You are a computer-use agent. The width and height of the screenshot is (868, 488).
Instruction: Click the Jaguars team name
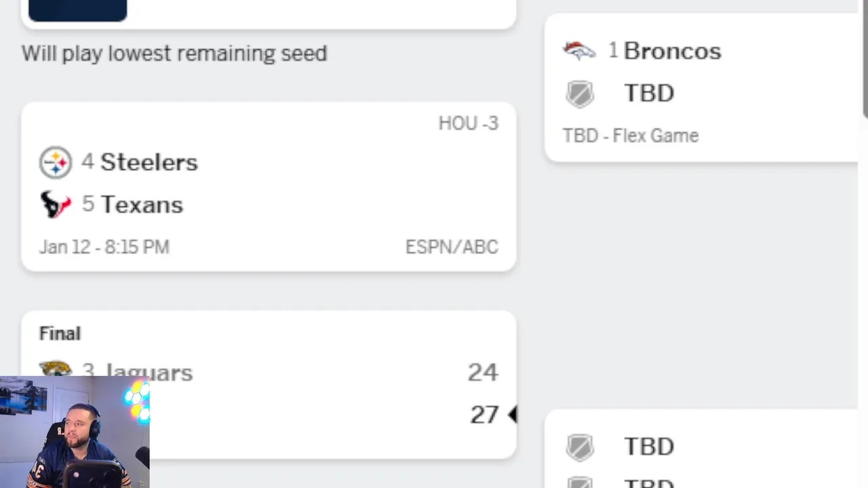[x=149, y=372]
